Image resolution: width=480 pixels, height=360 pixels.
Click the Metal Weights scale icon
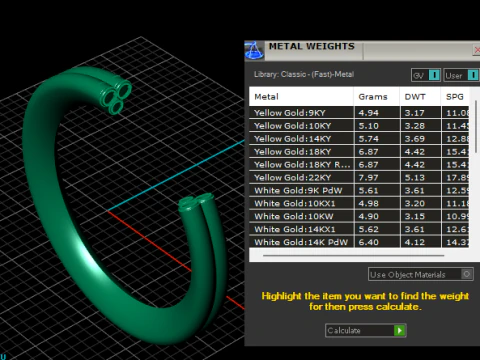[x=254, y=51]
